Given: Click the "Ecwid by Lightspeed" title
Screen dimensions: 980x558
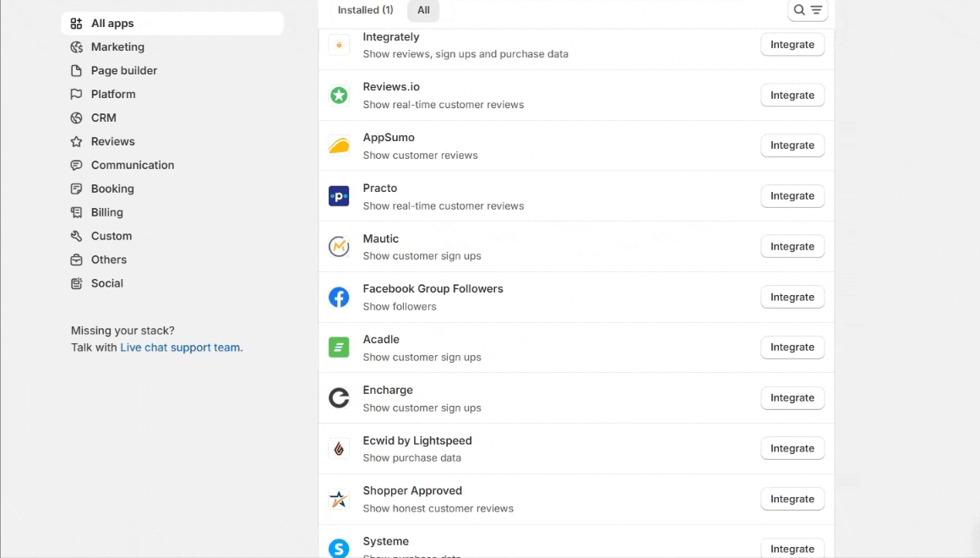Looking at the screenshot, I should click(x=417, y=441).
